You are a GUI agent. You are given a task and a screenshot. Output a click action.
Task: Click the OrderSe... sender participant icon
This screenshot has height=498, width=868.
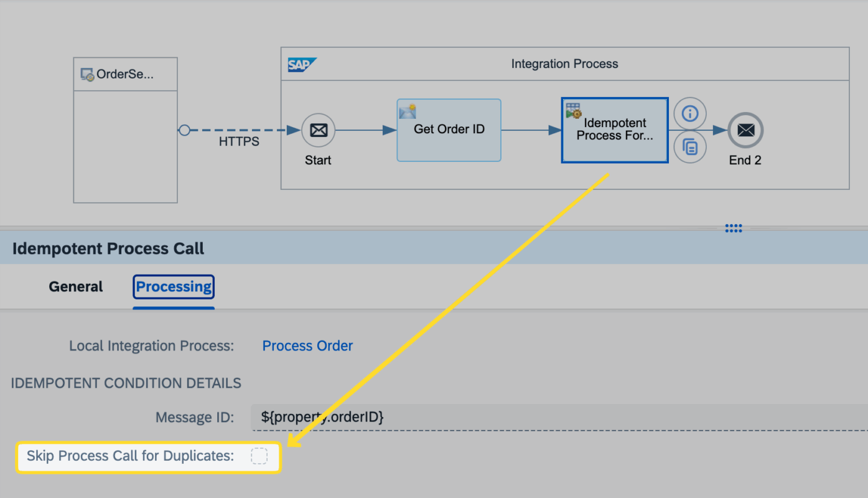87,75
